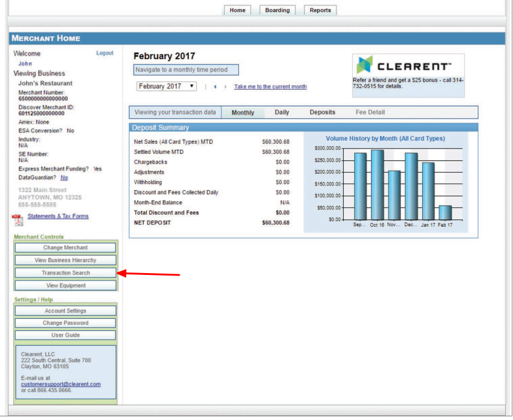Click View Equipment button
The height and width of the screenshot is (420, 513).
point(65,285)
